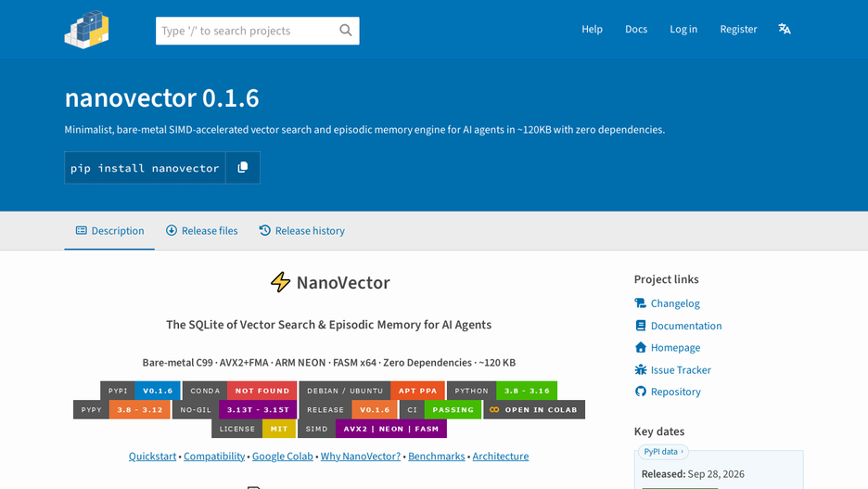The height and width of the screenshot is (489, 868).
Task: Click the Homepage house icon
Action: (641, 347)
